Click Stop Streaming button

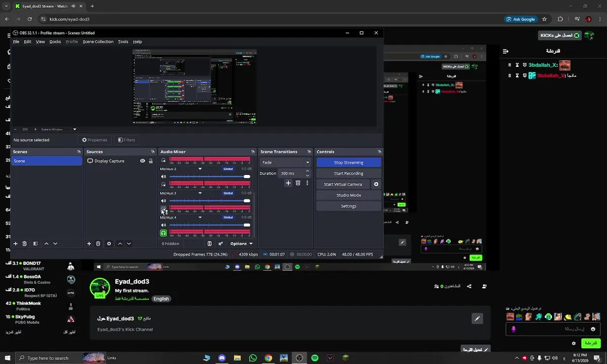click(349, 162)
